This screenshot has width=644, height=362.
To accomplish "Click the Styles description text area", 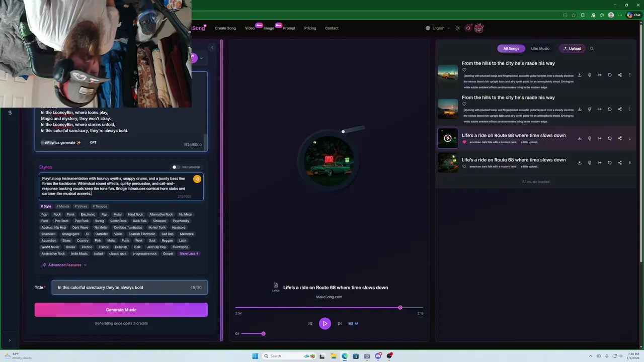I will [x=121, y=187].
